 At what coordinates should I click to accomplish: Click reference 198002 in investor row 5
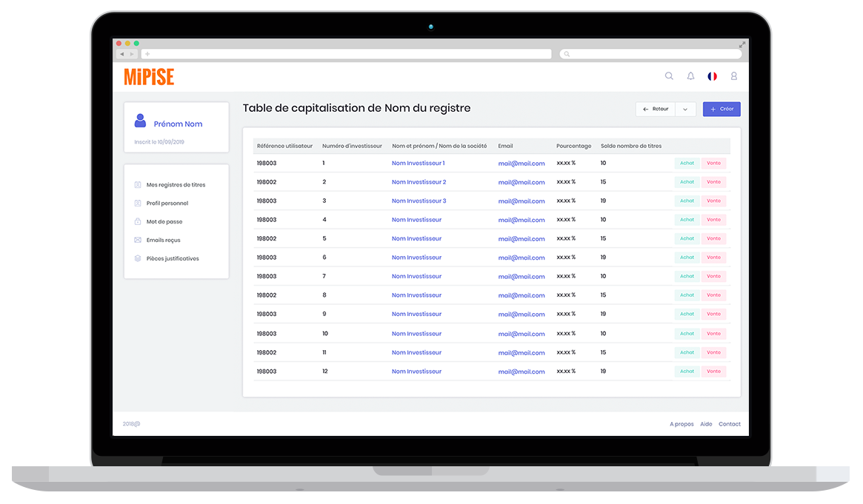pos(267,238)
